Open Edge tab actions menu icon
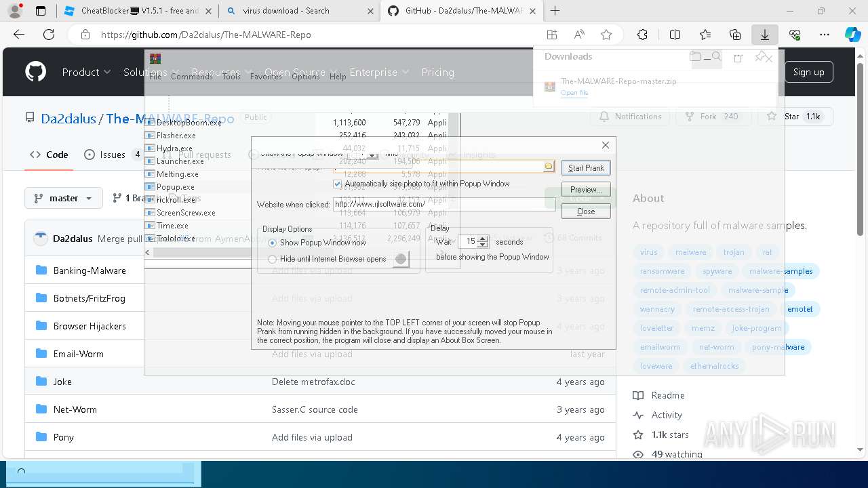This screenshot has width=868, height=488. (x=41, y=11)
